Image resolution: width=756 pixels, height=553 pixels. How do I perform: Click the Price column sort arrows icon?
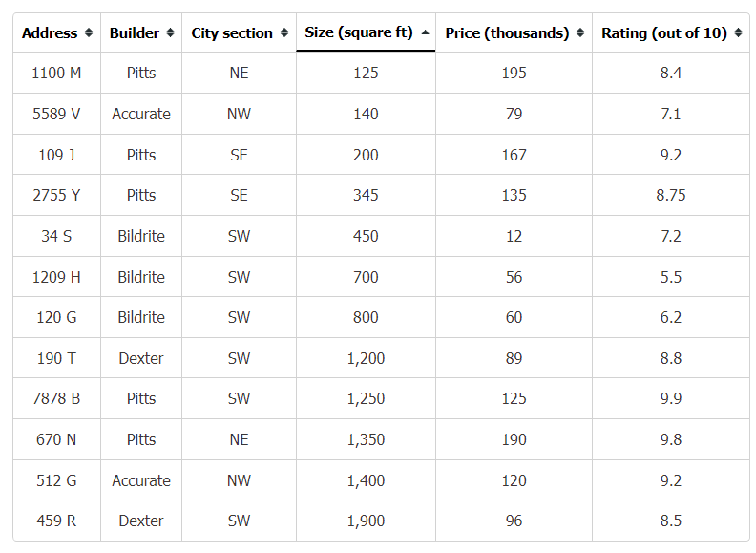pyautogui.click(x=580, y=32)
